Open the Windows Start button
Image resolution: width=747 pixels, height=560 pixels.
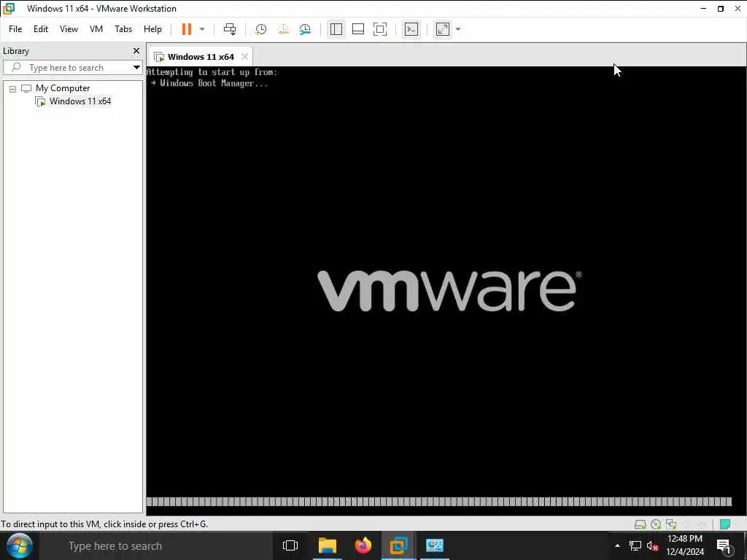click(x=20, y=545)
